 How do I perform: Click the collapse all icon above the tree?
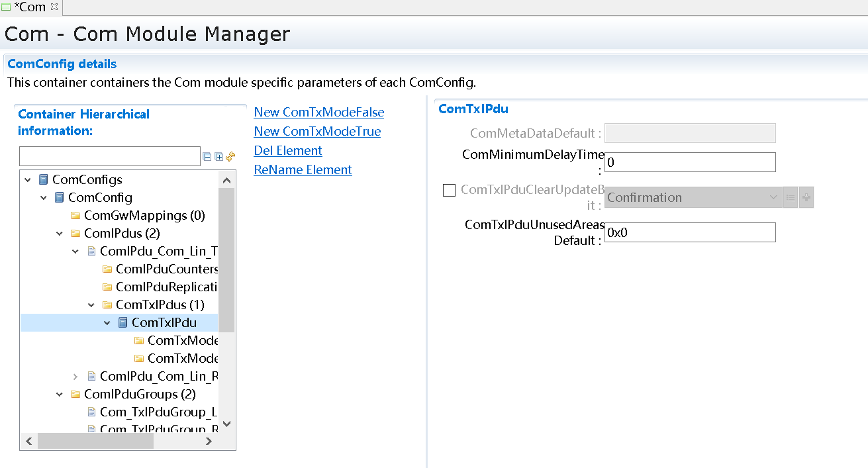[207, 157]
